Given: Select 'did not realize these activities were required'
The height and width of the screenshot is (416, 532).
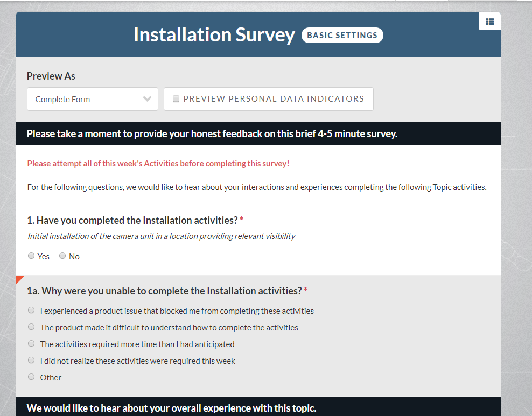Looking at the screenshot, I should point(31,360).
